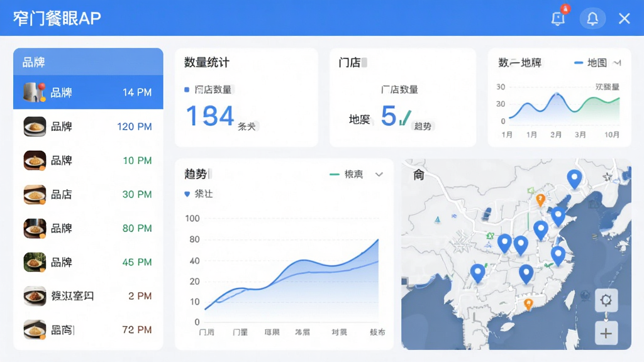Select the 120 PM value in the brand list

tap(135, 126)
